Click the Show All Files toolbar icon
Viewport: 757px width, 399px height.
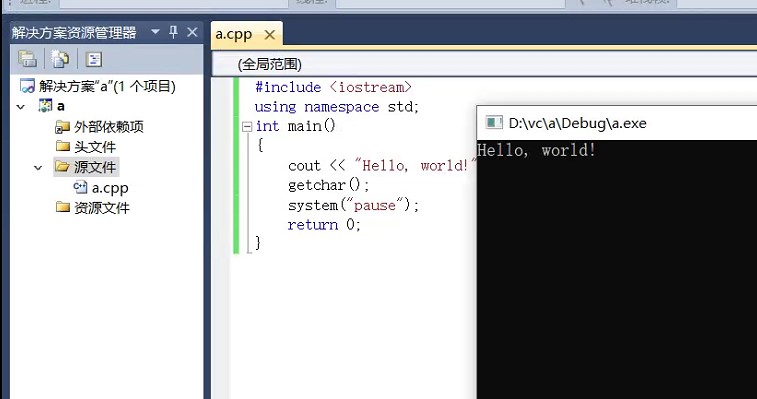60,59
